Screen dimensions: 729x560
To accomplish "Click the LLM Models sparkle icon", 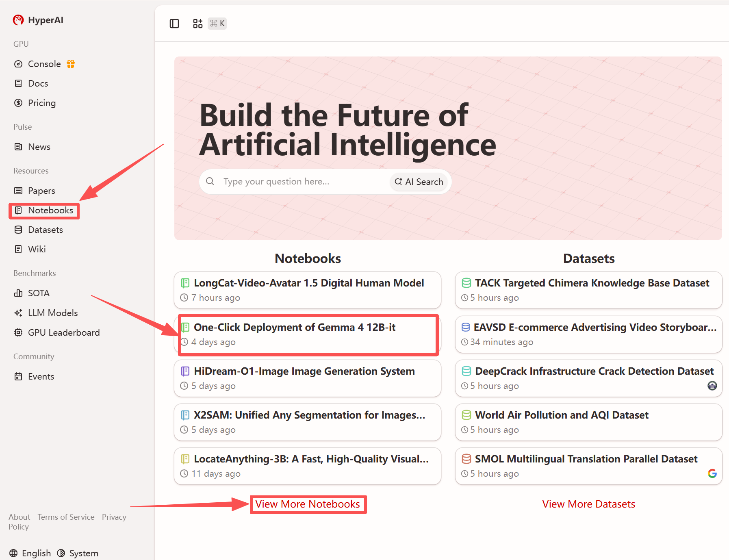I will click(x=18, y=313).
